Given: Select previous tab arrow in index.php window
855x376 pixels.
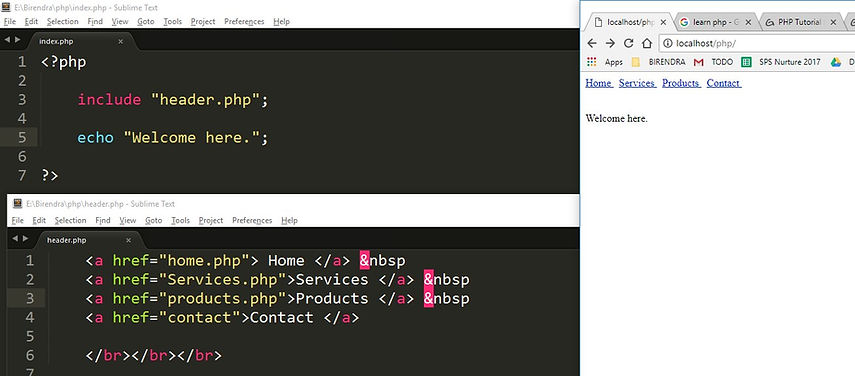Looking at the screenshot, I should click(8, 40).
